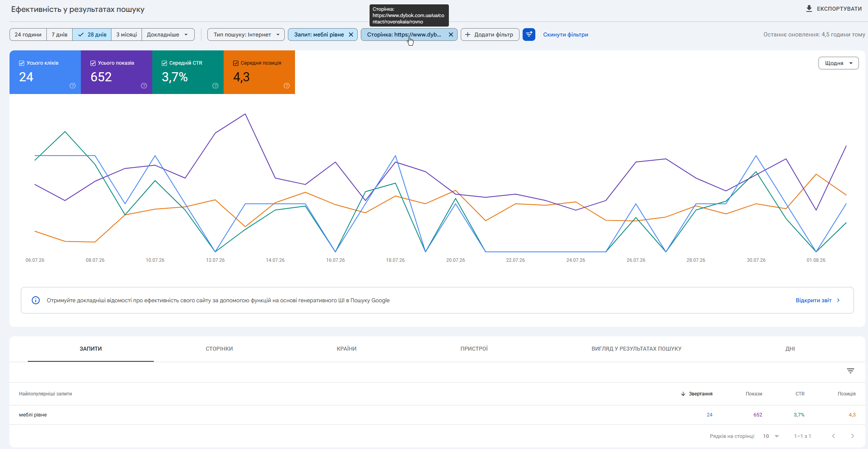Remove the 'Сторінка' page filter chip

pyautogui.click(x=451, y=35)
